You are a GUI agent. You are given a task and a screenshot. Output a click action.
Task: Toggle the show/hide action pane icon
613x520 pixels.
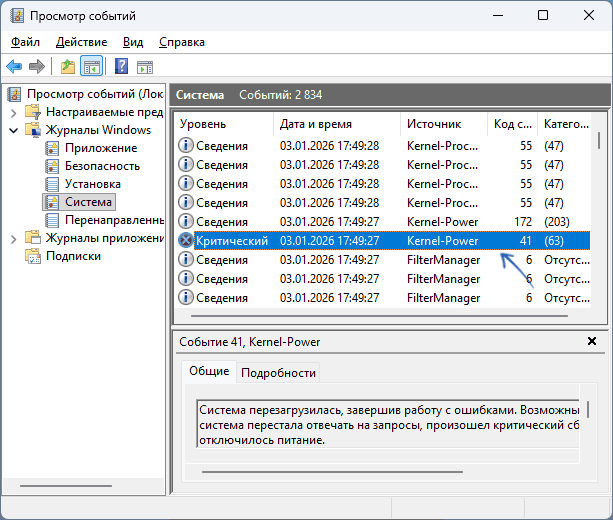(145, 67)
